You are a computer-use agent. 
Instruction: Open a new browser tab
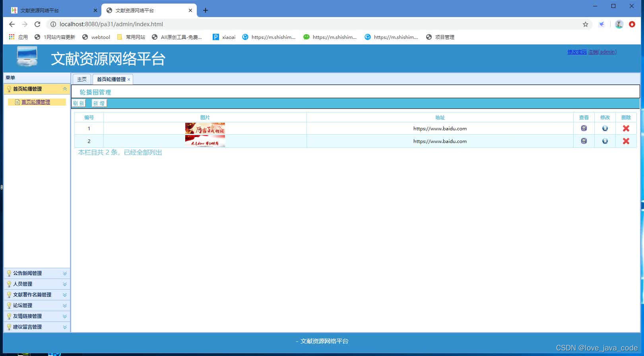[x=205, y=10]
